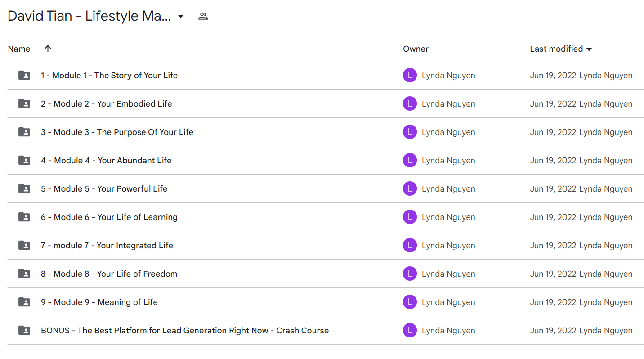Click the owner avatar in BONUS row
Viewport: 644px width, 359px height.
pyautogui.click(x=410, y=330)
